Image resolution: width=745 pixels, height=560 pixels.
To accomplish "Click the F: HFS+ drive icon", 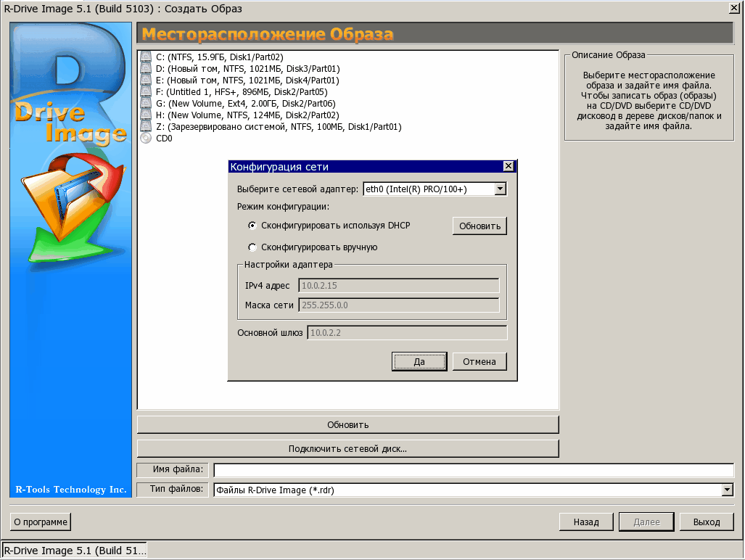I will pos(146,91).
